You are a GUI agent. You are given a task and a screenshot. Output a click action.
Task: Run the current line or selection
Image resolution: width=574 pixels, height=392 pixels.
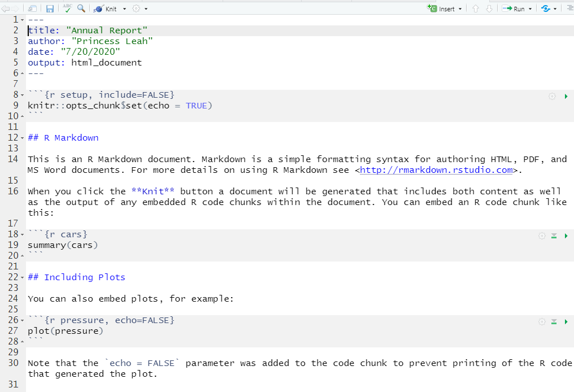click(x=513, y=8)
